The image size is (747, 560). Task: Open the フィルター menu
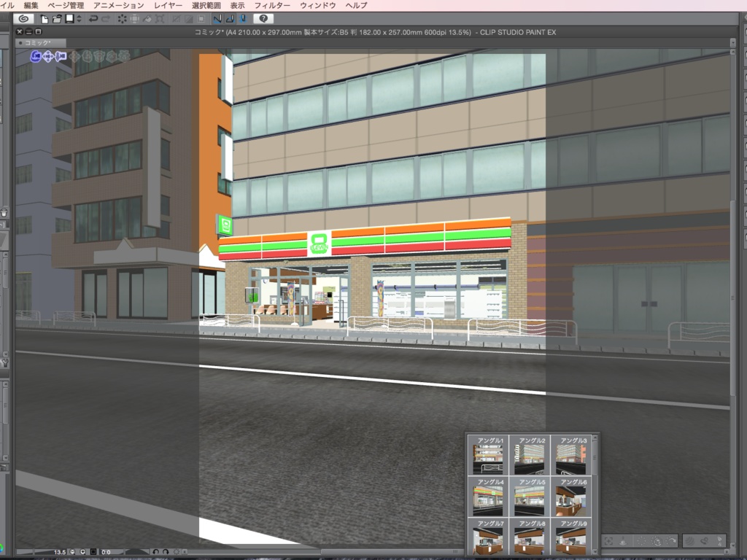[272, 5]
